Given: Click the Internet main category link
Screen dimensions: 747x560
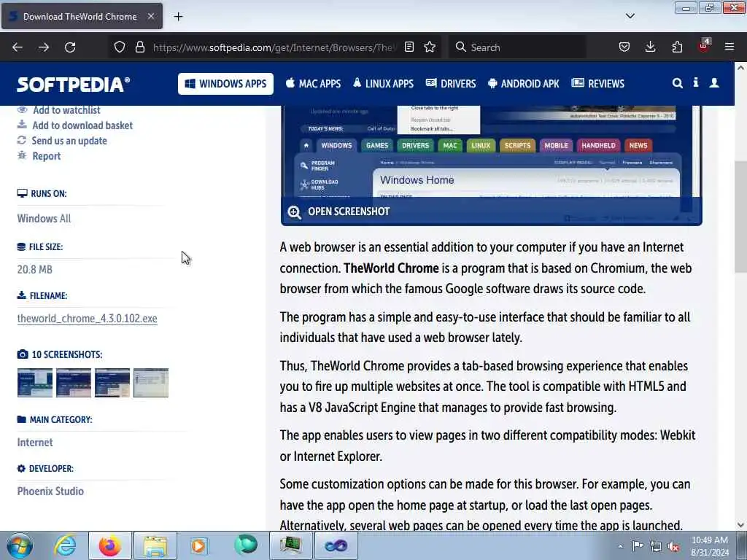Looking at the screenshot, I should (35, 443).
